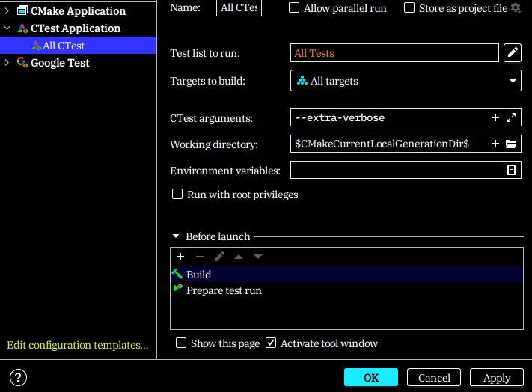The width and height of the screenshot is (532, 392).
Task: Open the environment variables editor icon
Action: click(x=512, y=171)
